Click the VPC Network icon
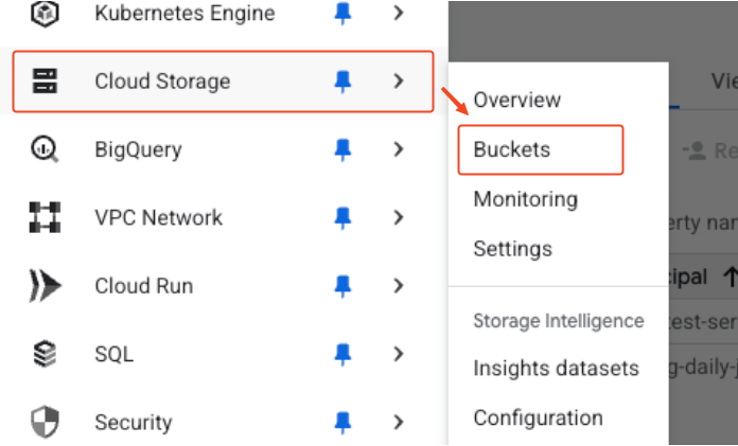This screenshot has width=738, height=446. click(45, 217)
